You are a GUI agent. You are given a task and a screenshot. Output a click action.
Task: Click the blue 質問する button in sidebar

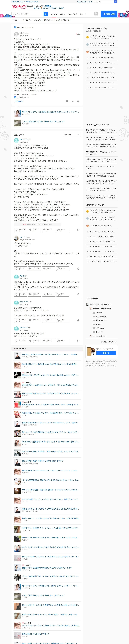pyautogui.click(x=106, y=353)
